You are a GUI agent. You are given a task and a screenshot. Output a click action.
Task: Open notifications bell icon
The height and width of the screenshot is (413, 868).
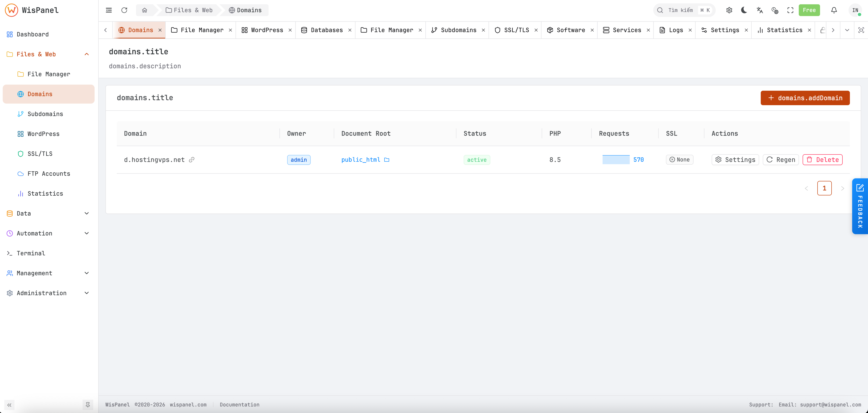click(x=834, y=10)
